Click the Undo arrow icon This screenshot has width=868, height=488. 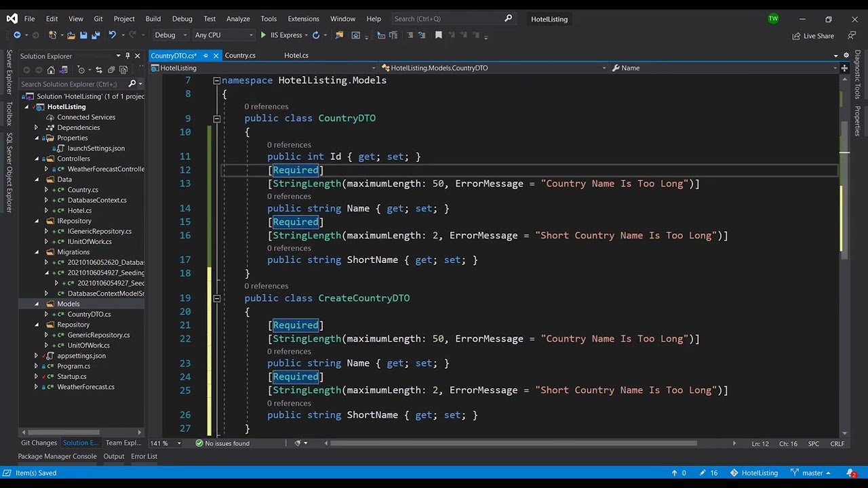(x=113, y=35)
